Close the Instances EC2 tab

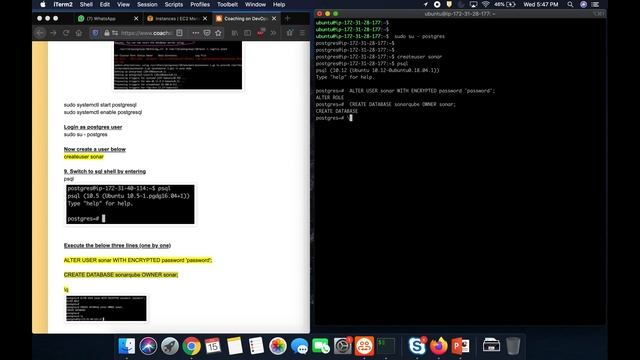205,18
